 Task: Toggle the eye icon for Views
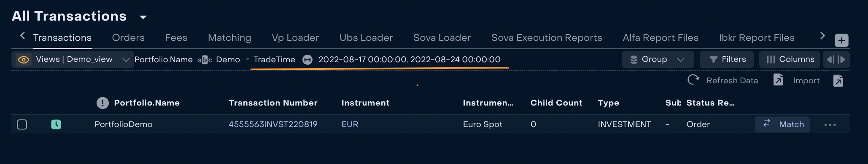(x=24, y=60)
